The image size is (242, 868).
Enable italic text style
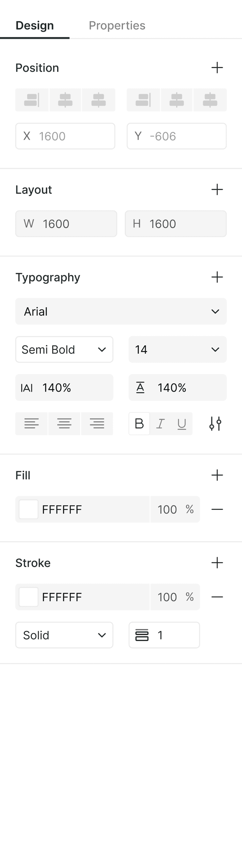pos(160,424)
